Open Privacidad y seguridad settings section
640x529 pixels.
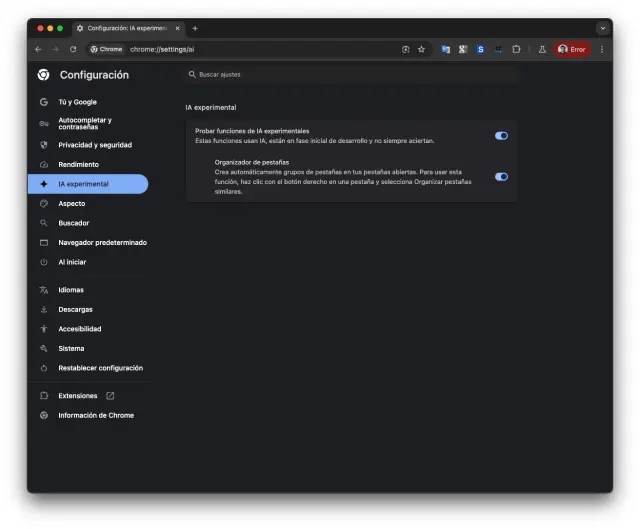[94, 145]
